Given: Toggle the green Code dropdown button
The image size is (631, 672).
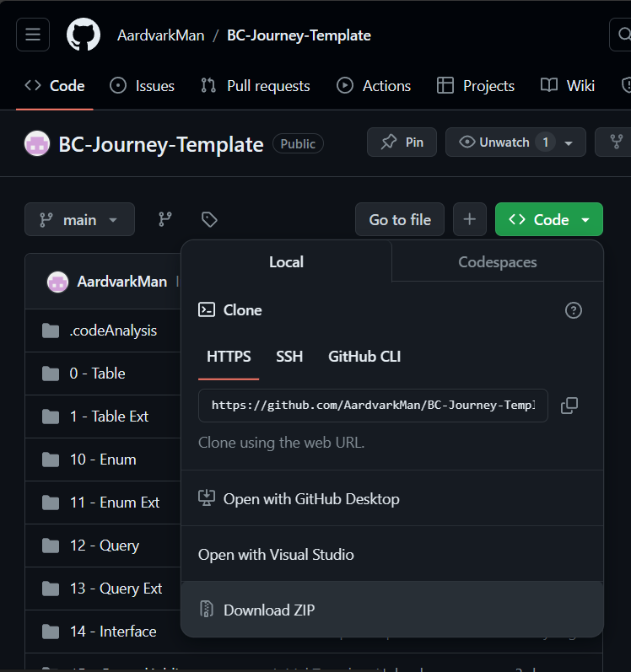Looking at the screenshot, I should coord(548,219).
